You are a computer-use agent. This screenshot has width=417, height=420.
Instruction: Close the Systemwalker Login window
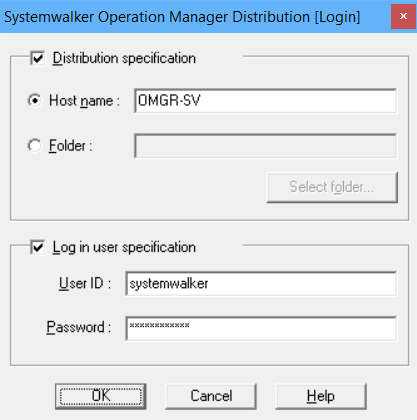[403, 16]
